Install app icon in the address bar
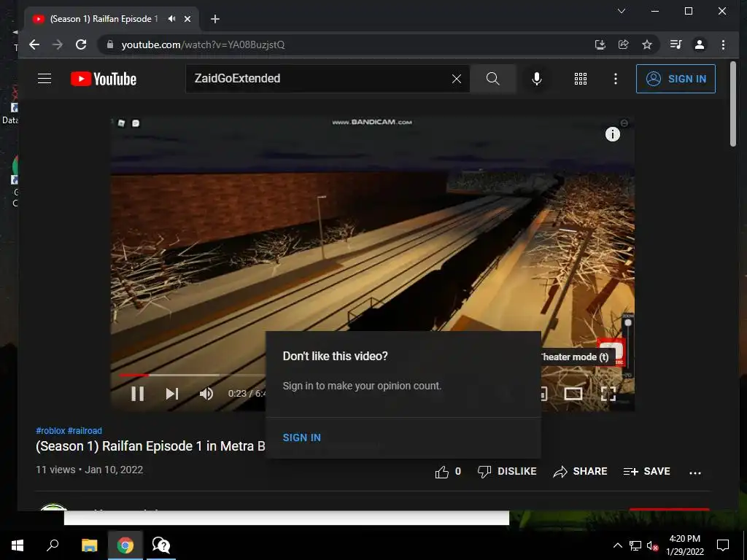The height and width of the screenshot is (560, 747). click(x=600, y=44)
